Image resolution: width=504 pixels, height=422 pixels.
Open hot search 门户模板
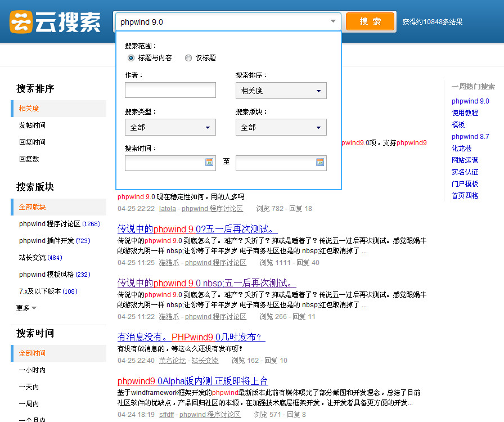point(465,183)
